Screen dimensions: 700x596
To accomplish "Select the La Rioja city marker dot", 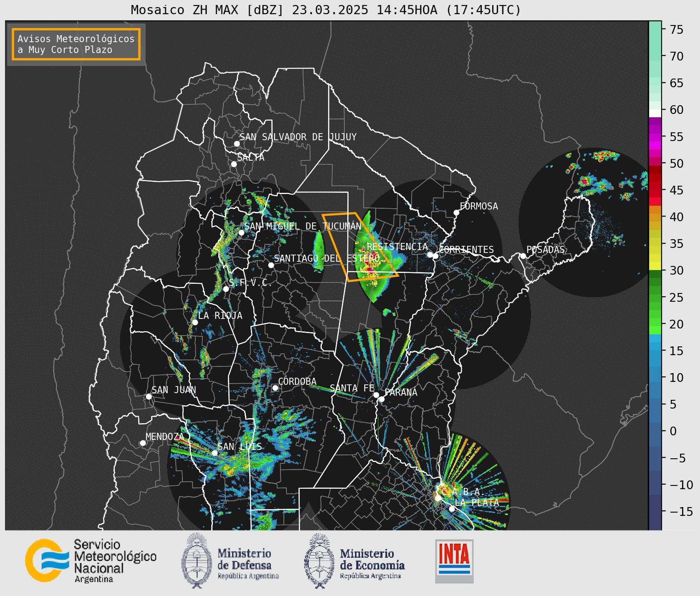I will 195,322.
